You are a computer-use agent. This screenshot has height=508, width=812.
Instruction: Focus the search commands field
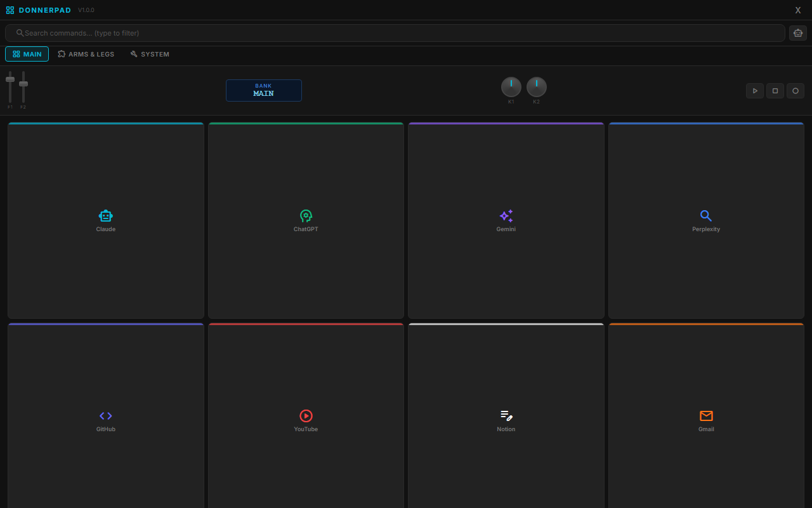393,33
